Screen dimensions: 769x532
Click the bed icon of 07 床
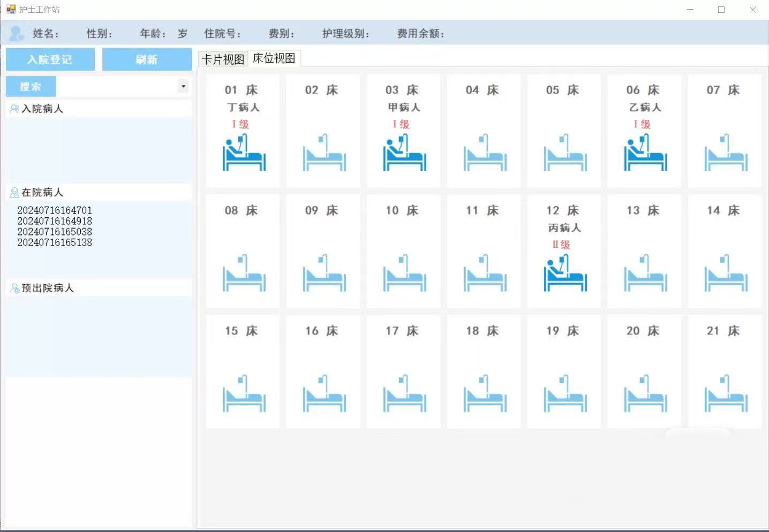tap(726, 153)
